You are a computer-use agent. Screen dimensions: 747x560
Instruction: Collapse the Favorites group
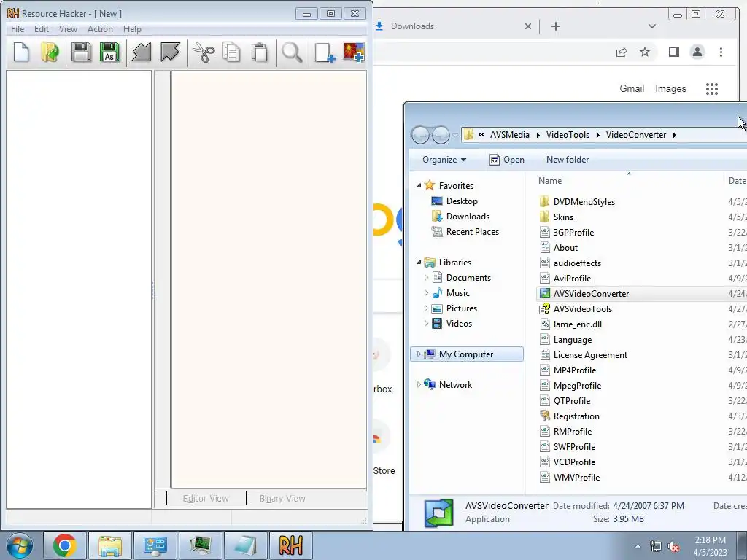click(419, 186)
